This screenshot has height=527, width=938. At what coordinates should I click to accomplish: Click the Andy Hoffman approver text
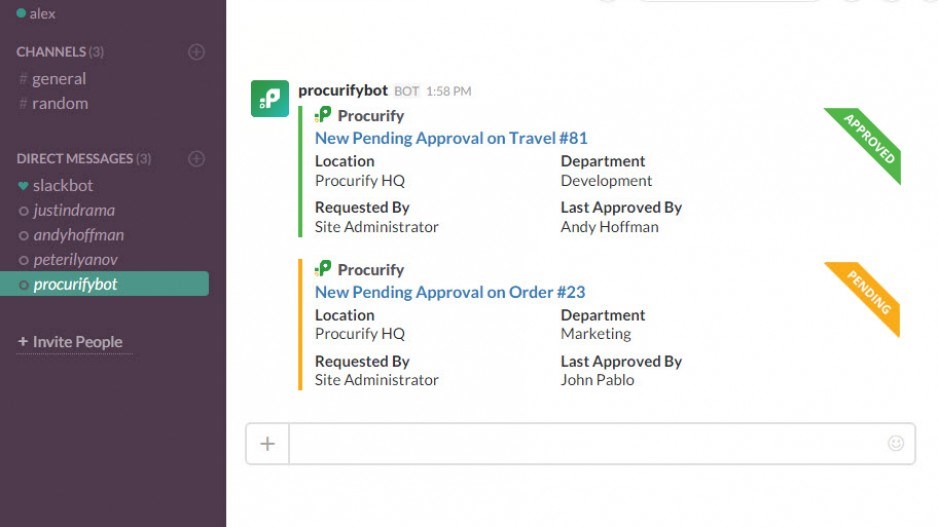click(610, 227)
